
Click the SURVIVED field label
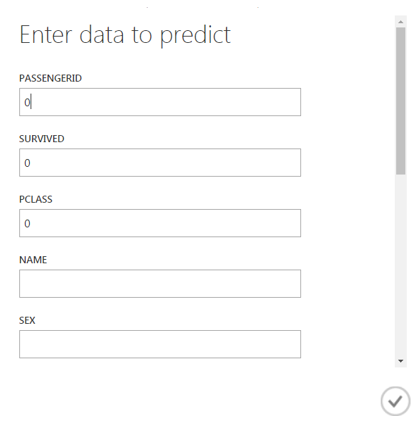[42, 139]
